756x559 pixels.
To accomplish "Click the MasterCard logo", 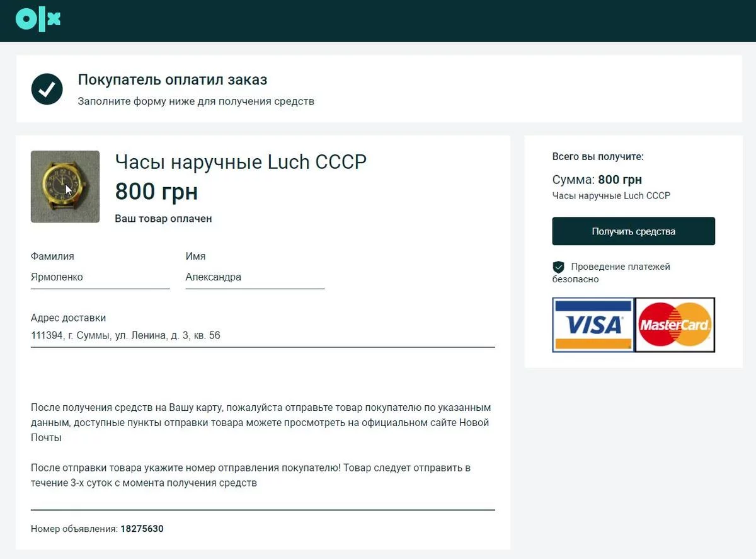I will [x=675, y=325].
